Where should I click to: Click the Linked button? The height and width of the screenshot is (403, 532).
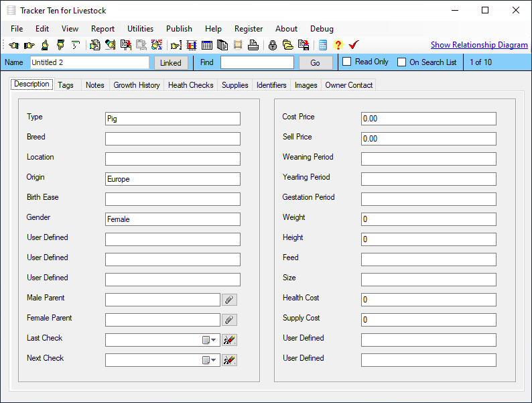(x=171, y=62)
